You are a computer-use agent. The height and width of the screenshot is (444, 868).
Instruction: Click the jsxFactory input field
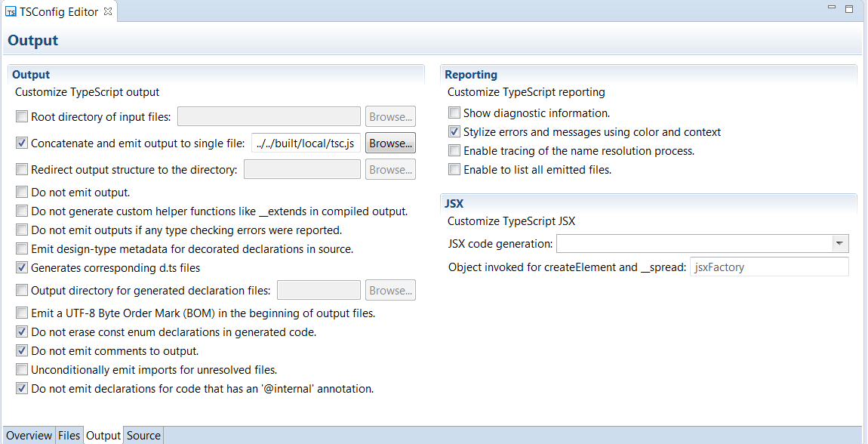tap(768, 266)
